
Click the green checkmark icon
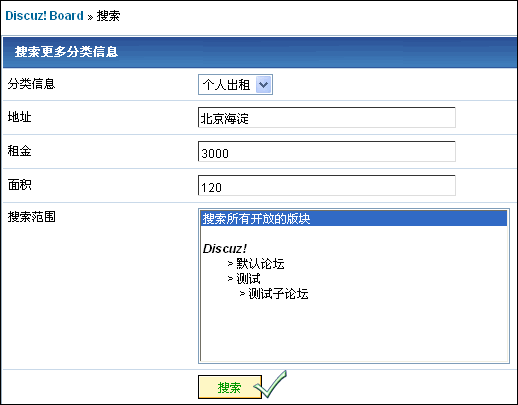271,385
